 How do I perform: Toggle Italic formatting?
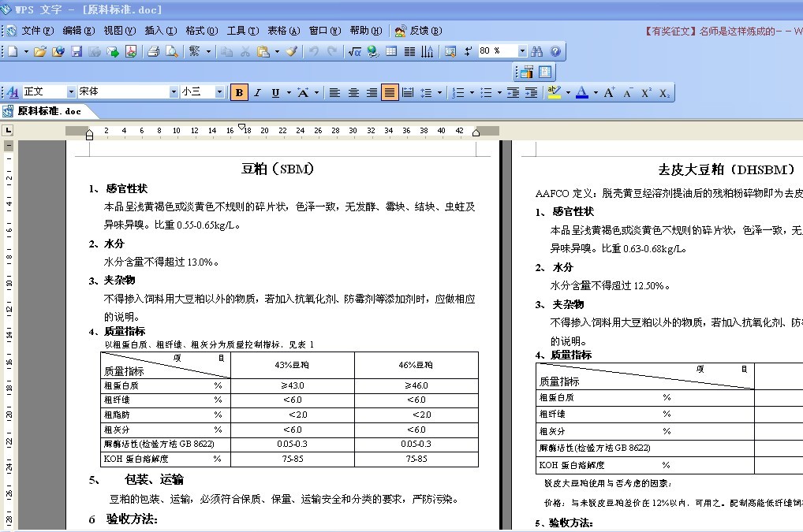257,92
